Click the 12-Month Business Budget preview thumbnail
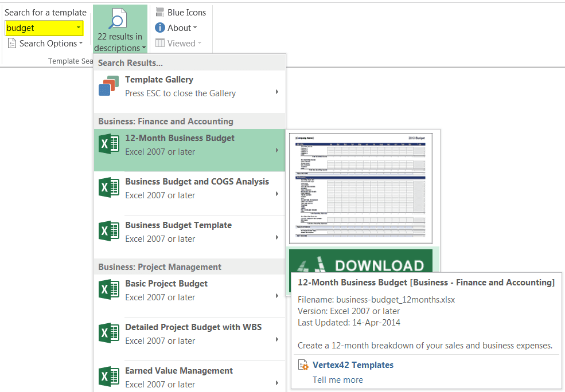Image resolution: width=565 pixels, height=392 pixels. pos(361,188)
